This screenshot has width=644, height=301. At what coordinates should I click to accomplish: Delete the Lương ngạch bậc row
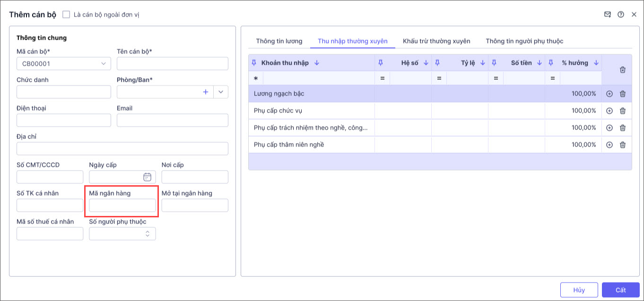[x=623, y=94]
